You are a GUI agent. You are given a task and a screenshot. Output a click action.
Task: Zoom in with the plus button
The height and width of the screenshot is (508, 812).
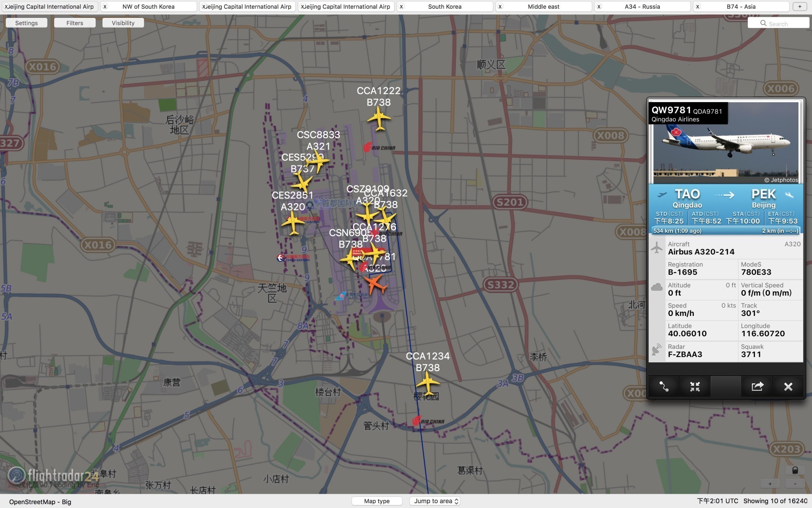[770, 484]
